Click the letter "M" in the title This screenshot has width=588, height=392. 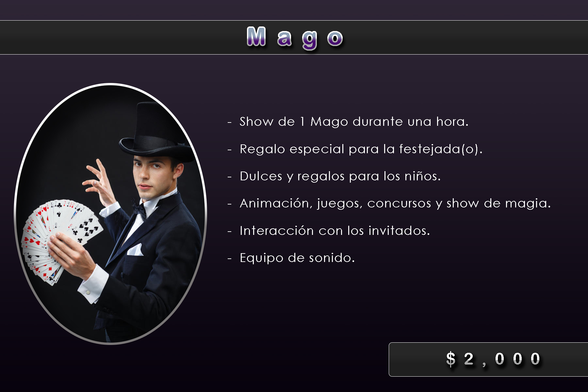tap(256, 36)
